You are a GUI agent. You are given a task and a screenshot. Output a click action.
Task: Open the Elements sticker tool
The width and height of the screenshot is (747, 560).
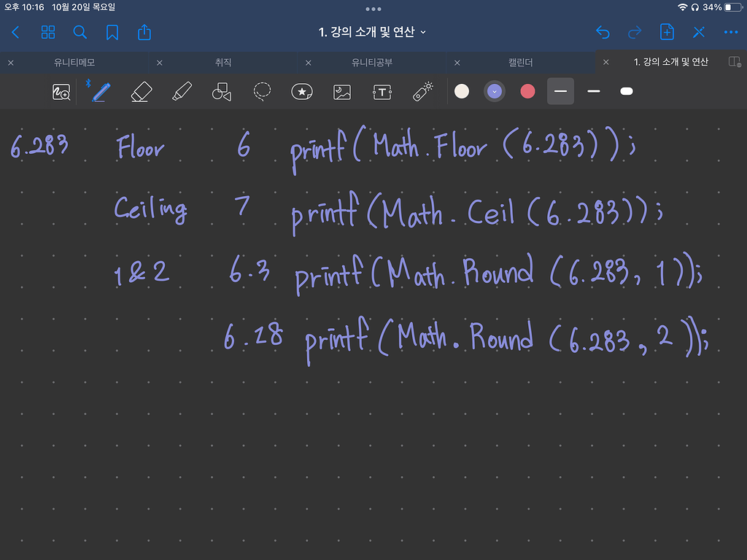click(302, 91)
